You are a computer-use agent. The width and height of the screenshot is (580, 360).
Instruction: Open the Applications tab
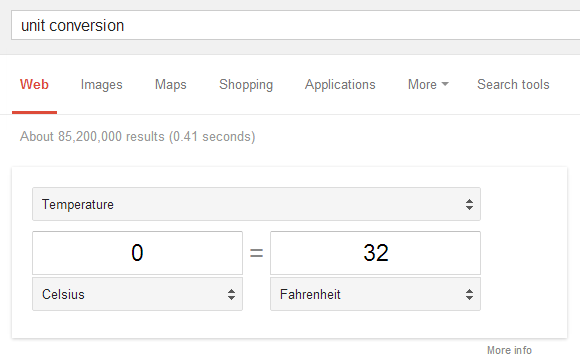coord(340,85)
